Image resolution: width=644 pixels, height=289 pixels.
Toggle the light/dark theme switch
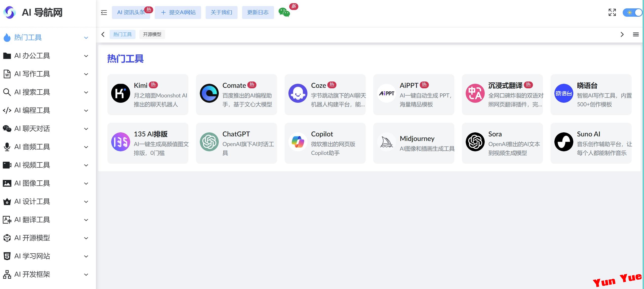(633, 12)
